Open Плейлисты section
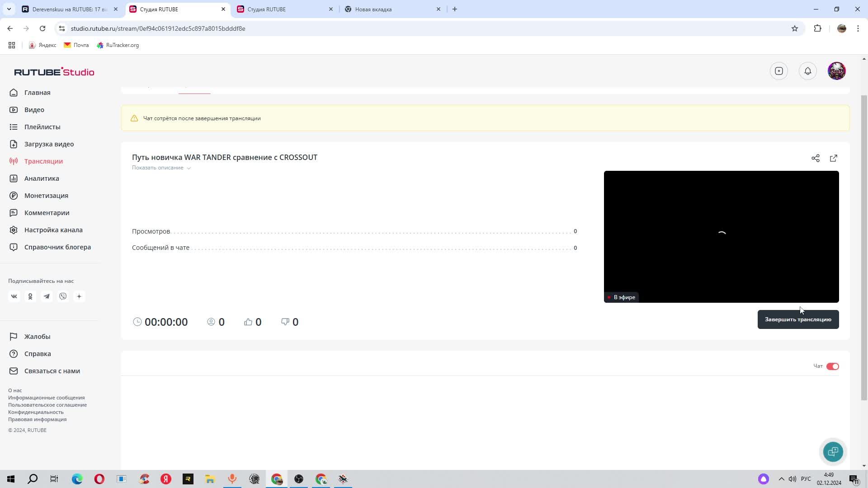 [42, 127]
